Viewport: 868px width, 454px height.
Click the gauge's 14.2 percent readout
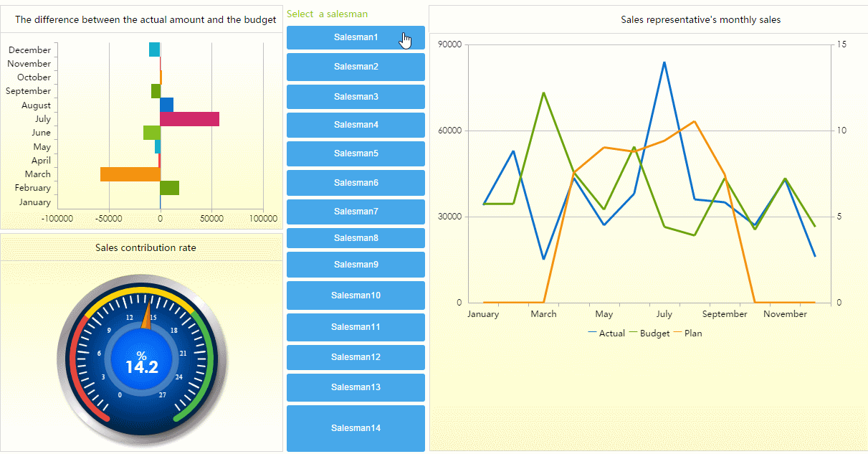(x=142, y=367)
